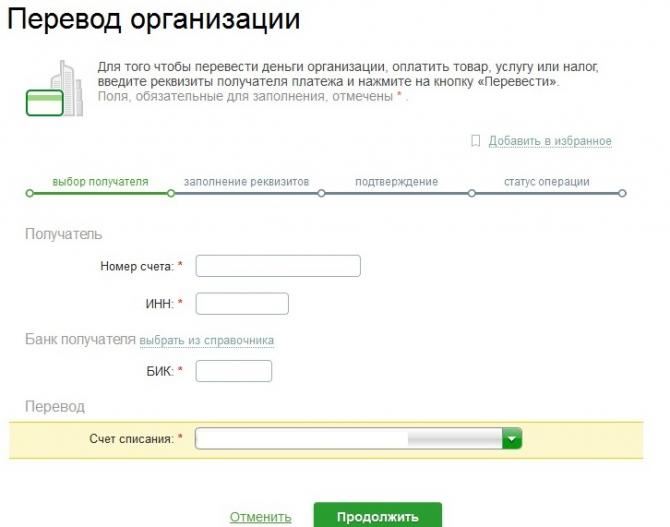The height and width of the screenshot is (527, 670).
Task: Click the progress marker ending 'выбор получателя'
Action: click(171, 194)
